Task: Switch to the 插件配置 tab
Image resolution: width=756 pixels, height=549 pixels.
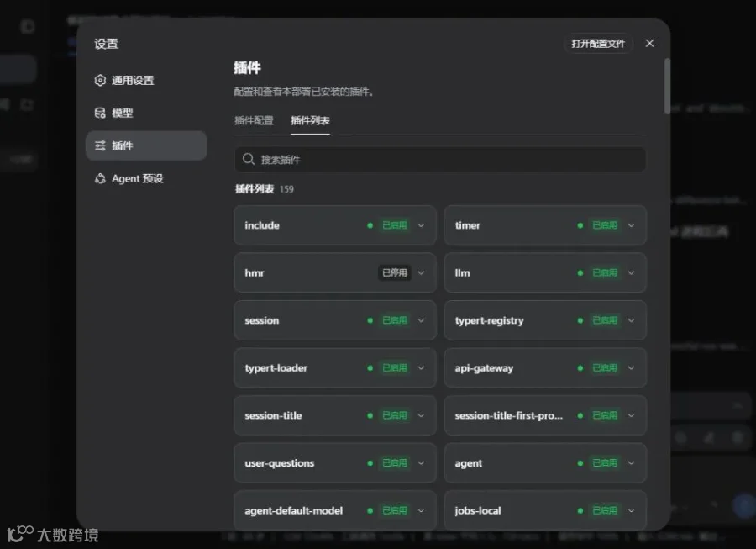Action: 254,120
